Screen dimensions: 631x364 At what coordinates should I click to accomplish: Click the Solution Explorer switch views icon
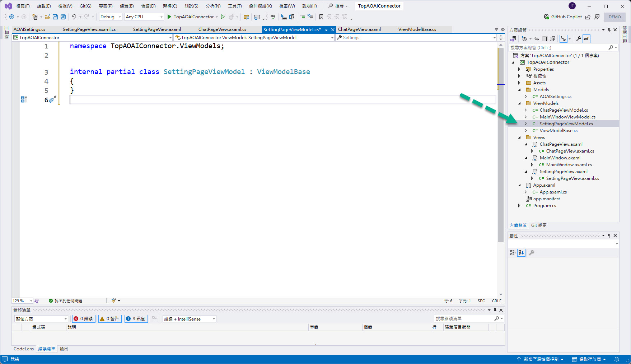pyautogui.click(x=514, y=39)
